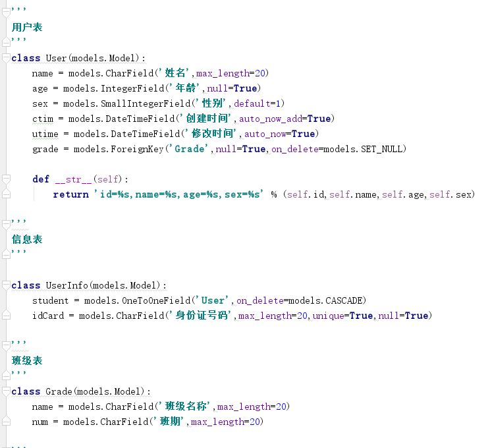The height and width of the screenshot is (448, 490).
Task: Click the '性别' string literal
Action: tap(212, 103)
